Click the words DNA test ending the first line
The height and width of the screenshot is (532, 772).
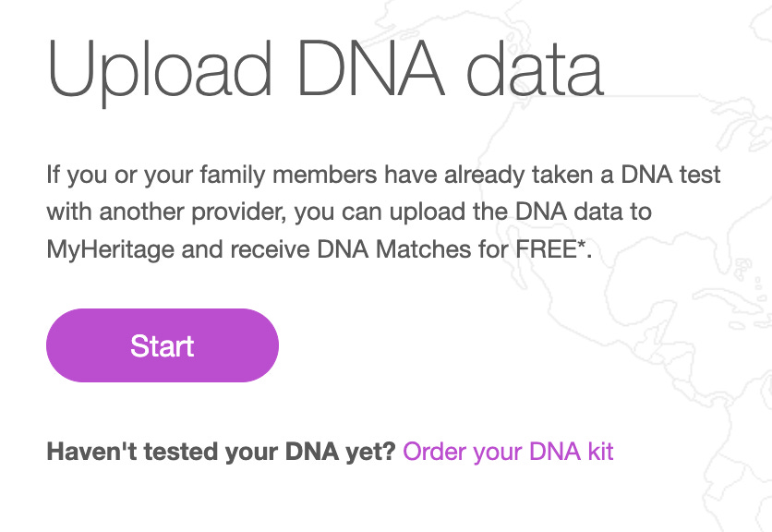(x=670, y=175)
